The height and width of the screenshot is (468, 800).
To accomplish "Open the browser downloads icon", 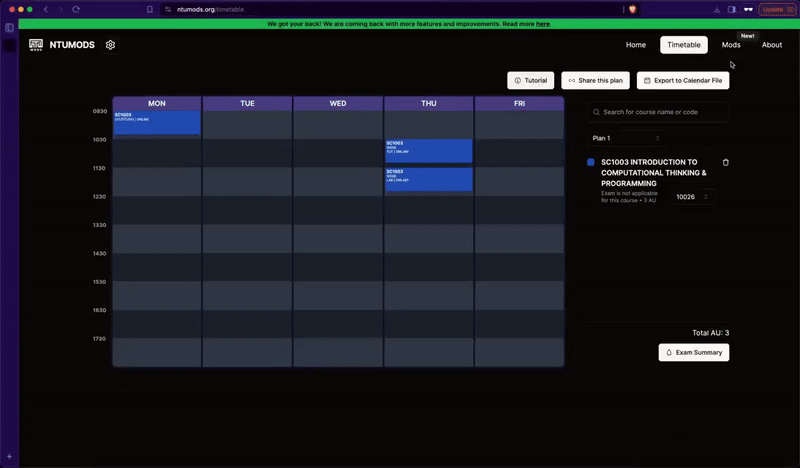I will click(717, 9).
